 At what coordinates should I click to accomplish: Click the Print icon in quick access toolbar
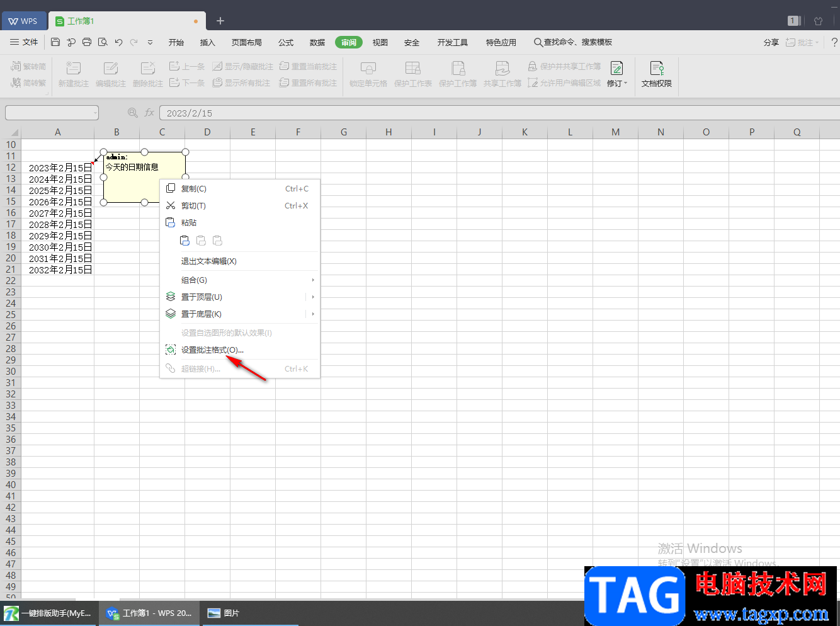[x=87, y=42]
